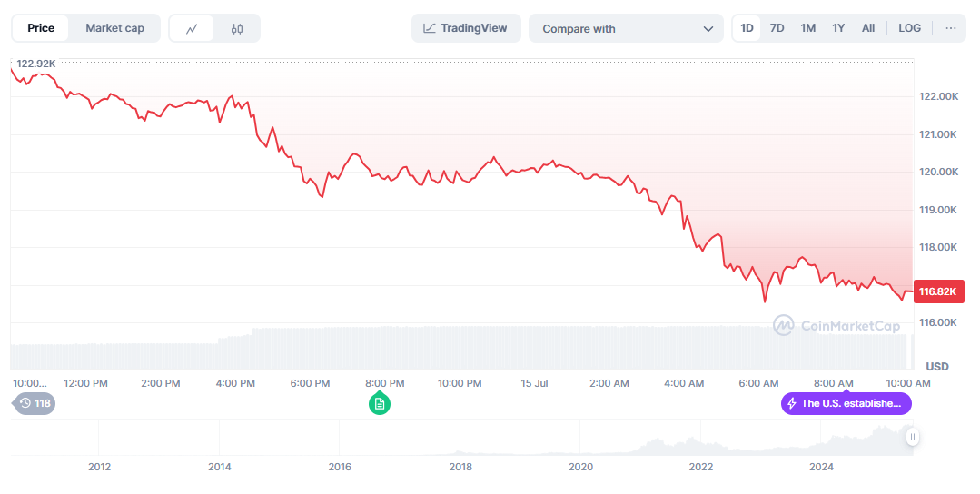Open The U.S. establishe... event tag

click(x=846, y=403)
